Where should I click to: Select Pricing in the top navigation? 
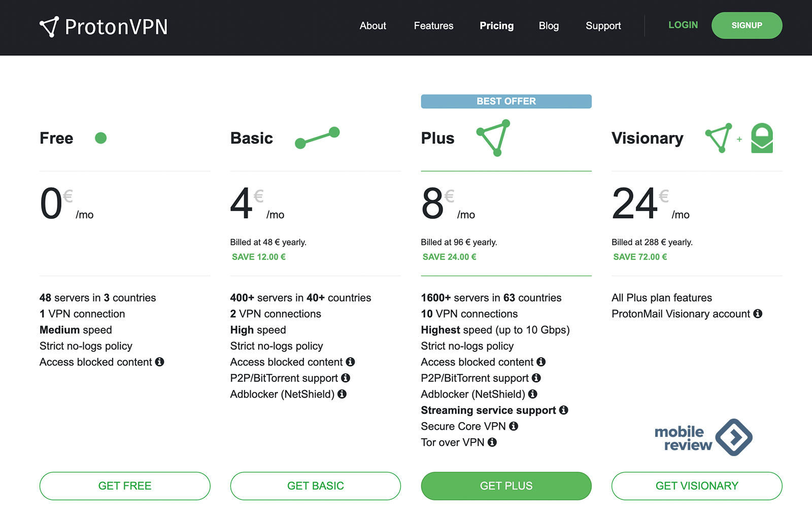pos(496,26)
